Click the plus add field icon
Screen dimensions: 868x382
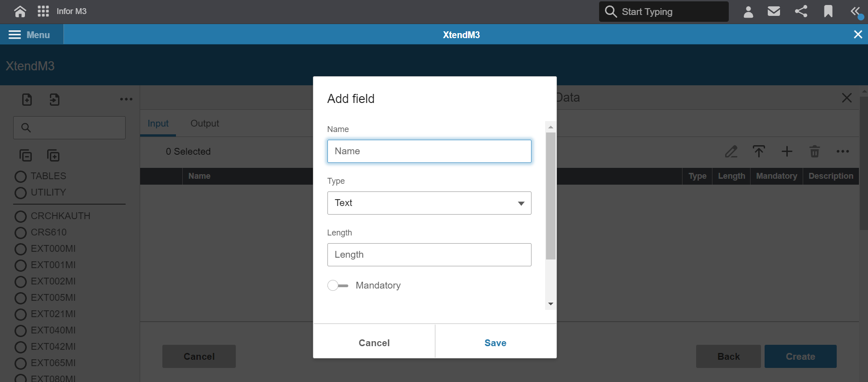(x=787, y=152)
